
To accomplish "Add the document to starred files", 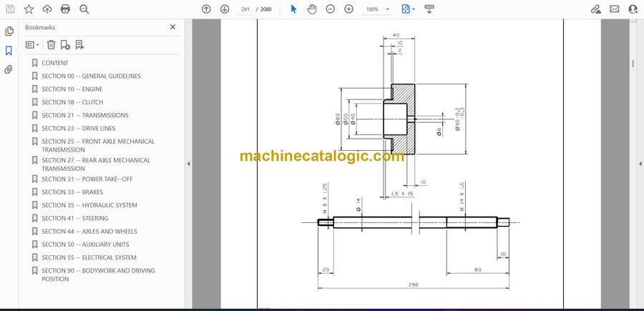I will [x=29, y=9].
